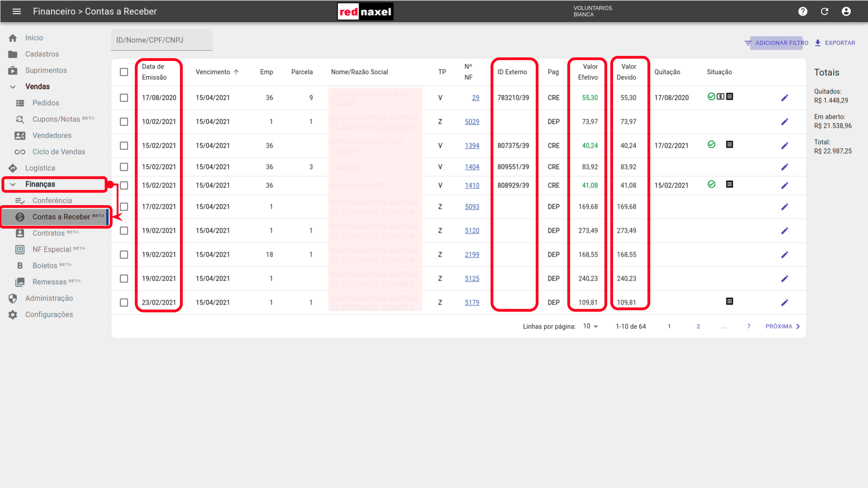Click the help question mark icon
The image size is (868, 488).
[803, 11]
